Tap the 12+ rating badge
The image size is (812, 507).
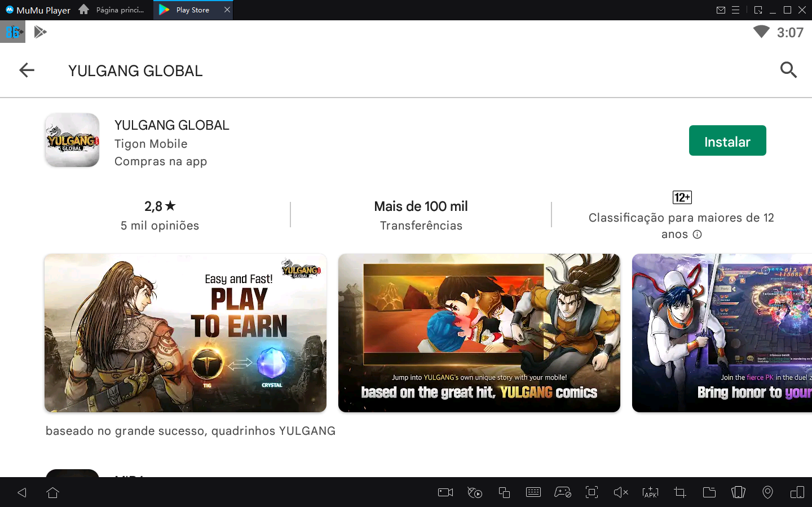682,197
